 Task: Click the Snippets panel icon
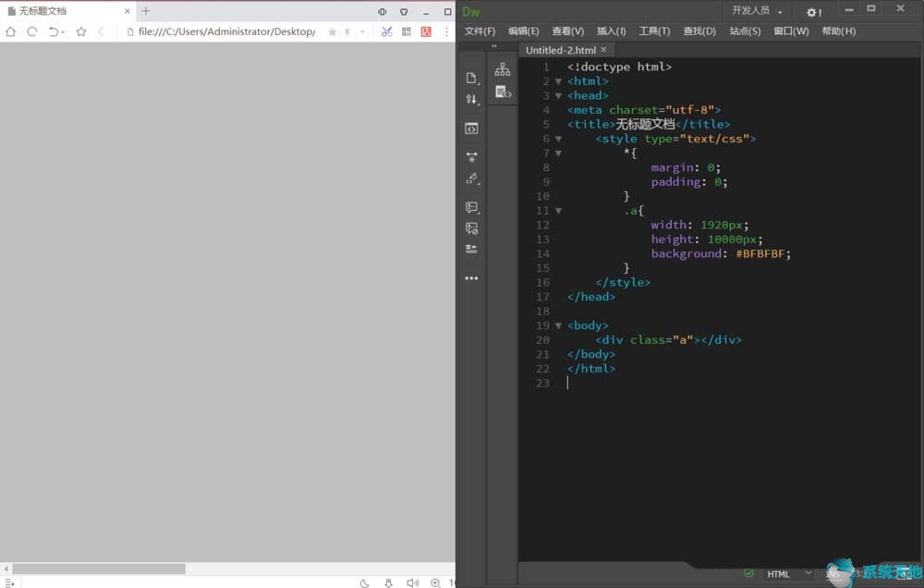pos(503,92)
